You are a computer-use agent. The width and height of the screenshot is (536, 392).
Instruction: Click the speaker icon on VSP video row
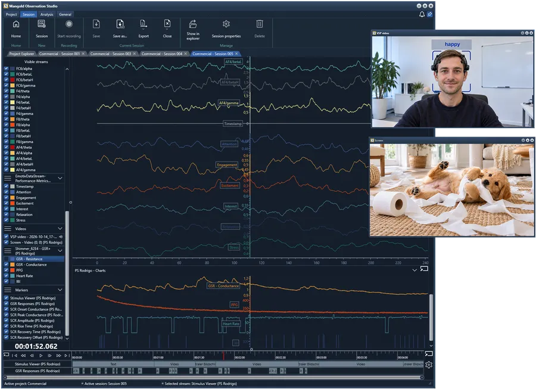point(61,237)
